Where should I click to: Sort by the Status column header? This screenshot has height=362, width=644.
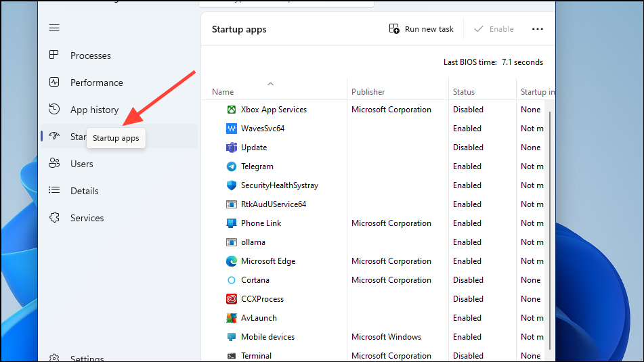pos(464,92)
